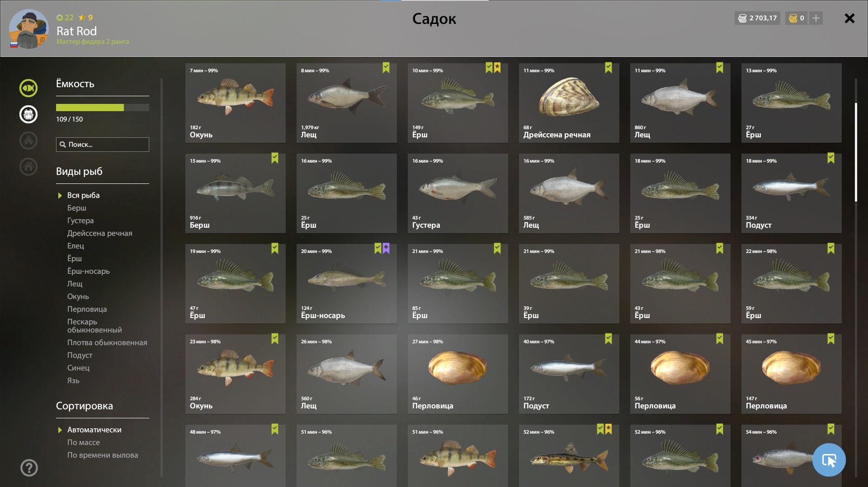This screenshot has width=868, height=487.
Task: Show only Плотва обыкновенная fish
Action: (107, 342)
